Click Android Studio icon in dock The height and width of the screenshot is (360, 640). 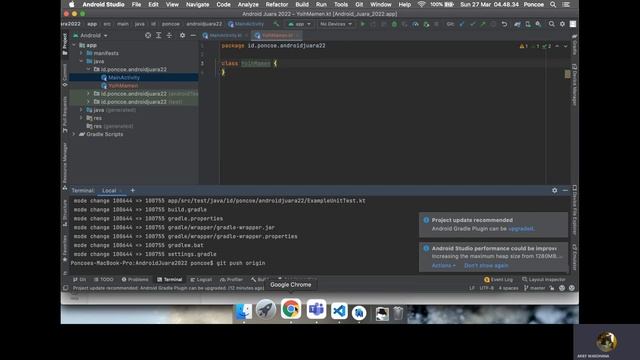[359, 313]
